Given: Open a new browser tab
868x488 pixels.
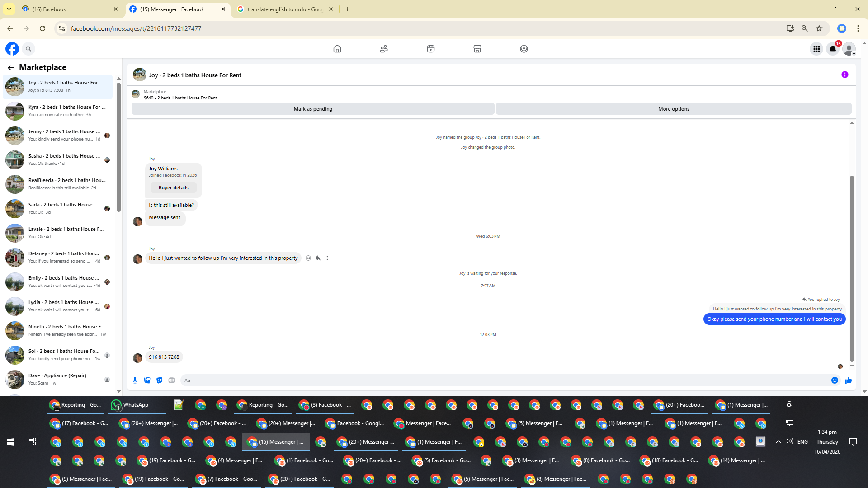Looking at the screenshot, I should pyautogui.click(x=347, y=9).
